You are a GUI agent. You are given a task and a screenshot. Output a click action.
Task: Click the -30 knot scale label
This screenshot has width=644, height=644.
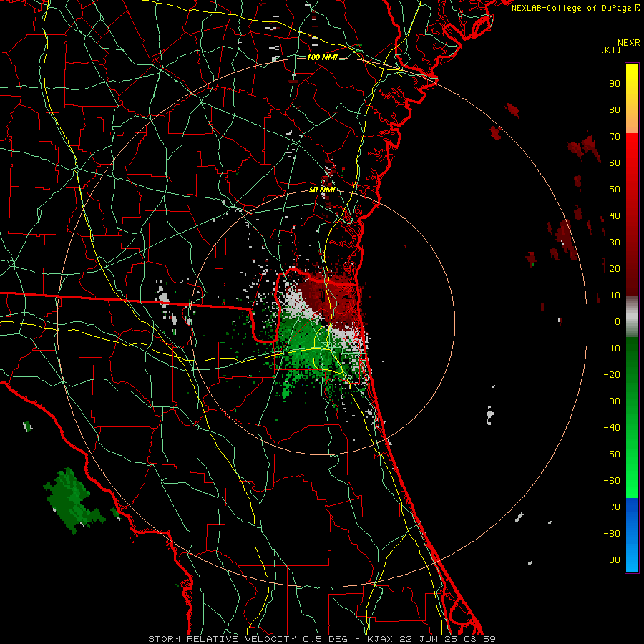(612, 401)
